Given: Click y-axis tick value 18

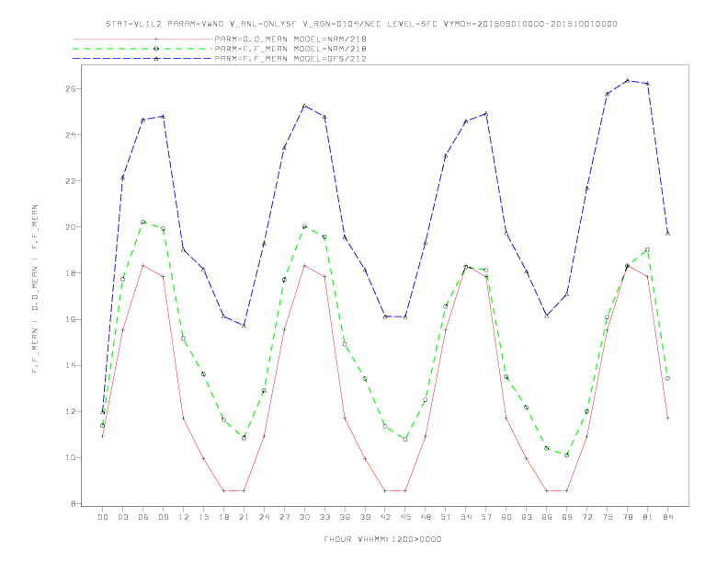Looking at the screenshot, I should click(70, 273).
